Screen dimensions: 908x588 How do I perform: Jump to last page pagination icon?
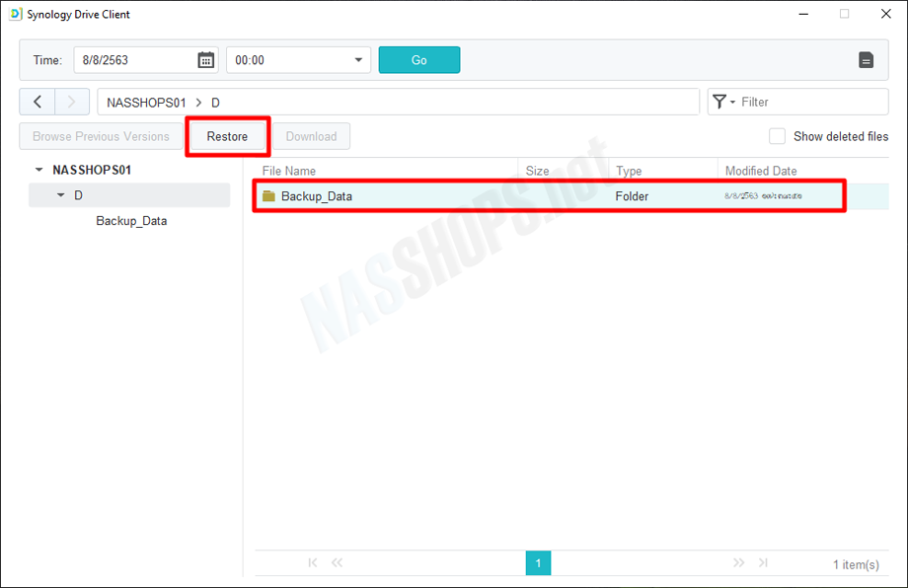click(763, 562)
